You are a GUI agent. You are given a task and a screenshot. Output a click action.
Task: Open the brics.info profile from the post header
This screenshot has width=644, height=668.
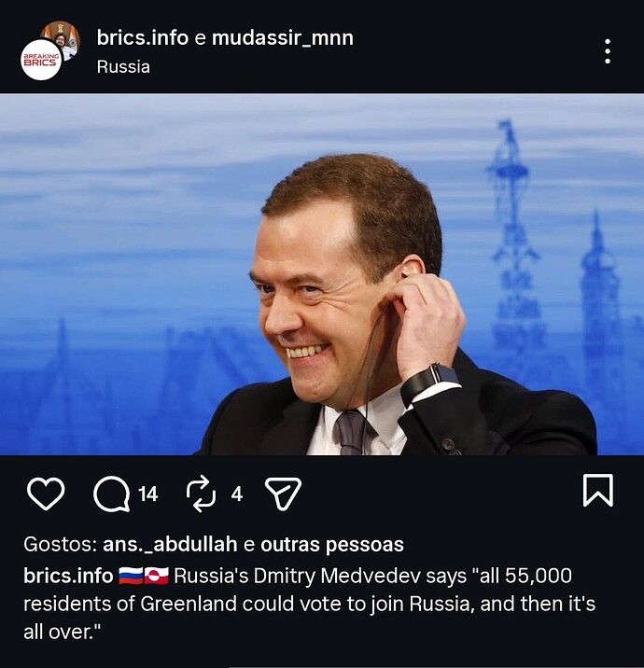pos(142,38)
